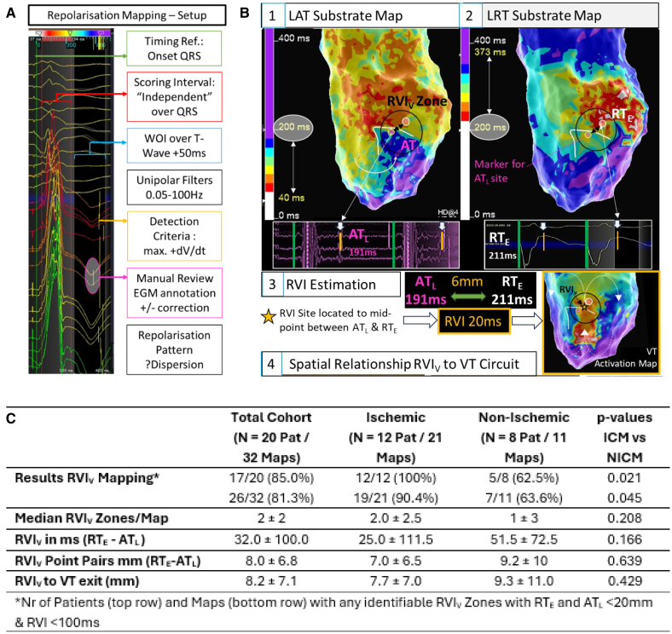Click the grey ellipse marker in panel A tracings
This screenshot has width=672, height=634.
[x=93, y=276]
